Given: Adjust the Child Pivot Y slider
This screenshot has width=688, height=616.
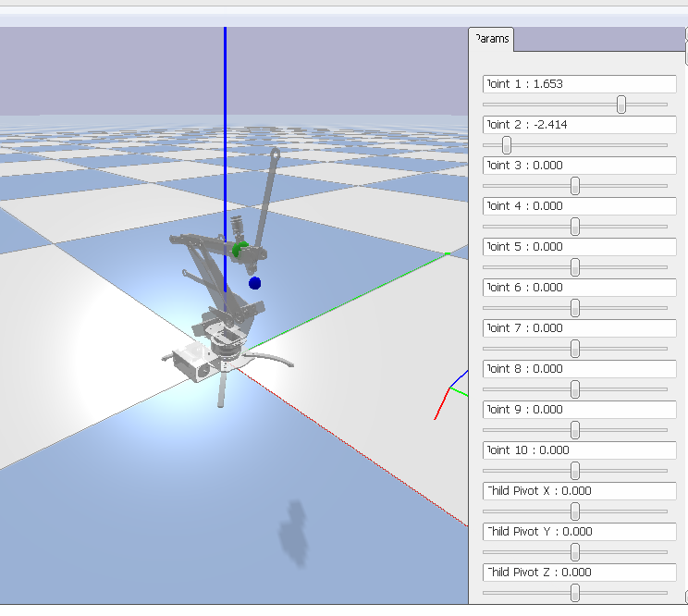Looking at the screenshot, I should coord(575,552).
